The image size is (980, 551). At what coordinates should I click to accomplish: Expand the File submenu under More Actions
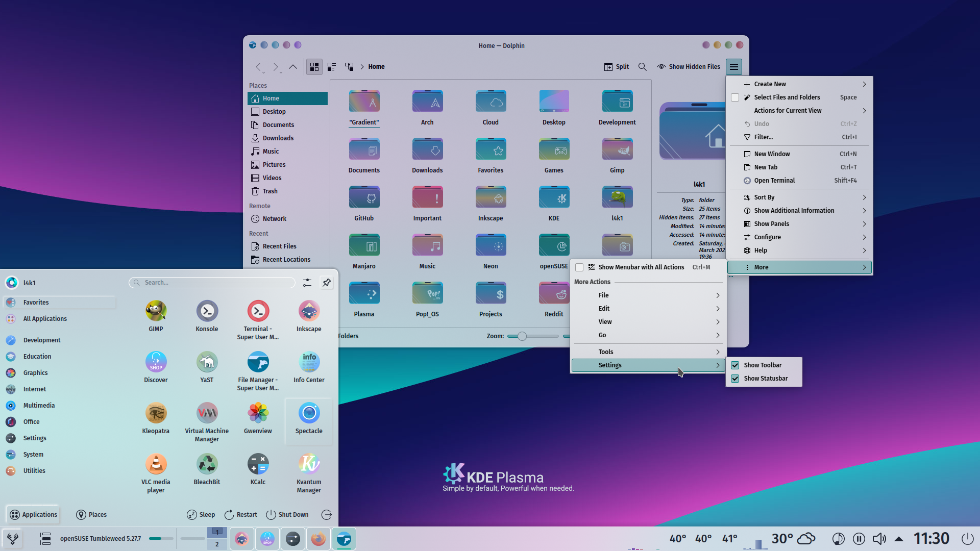point(648,295)
